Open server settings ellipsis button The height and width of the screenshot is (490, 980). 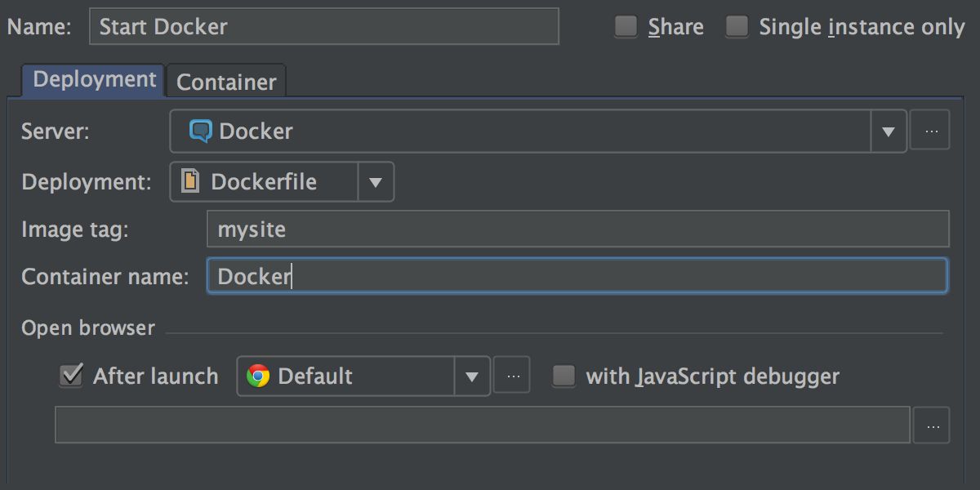pyautogui.click(x=930, y=130)
